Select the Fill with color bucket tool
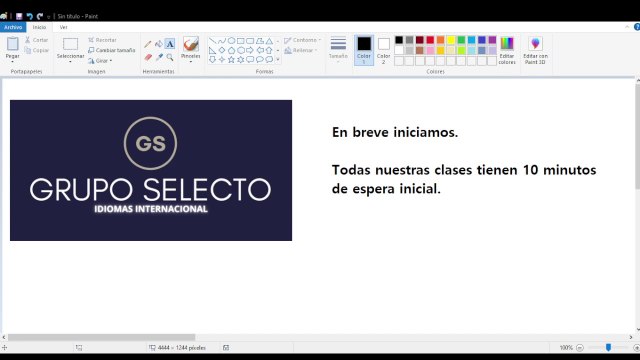 click(x=159, y=44)
